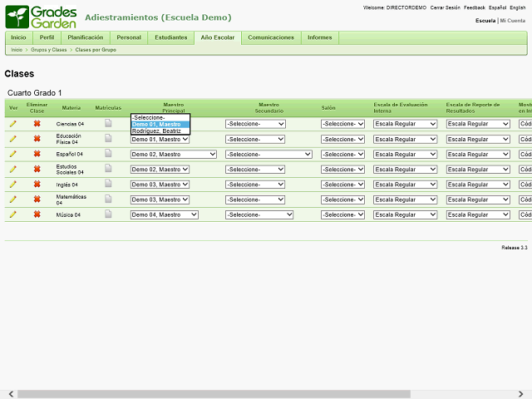Remove Música 04 class red X icon

click(37, 214)
